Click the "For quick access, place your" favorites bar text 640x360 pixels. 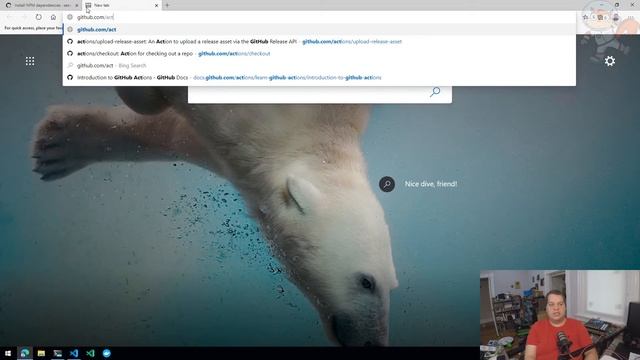coord(33,28)
